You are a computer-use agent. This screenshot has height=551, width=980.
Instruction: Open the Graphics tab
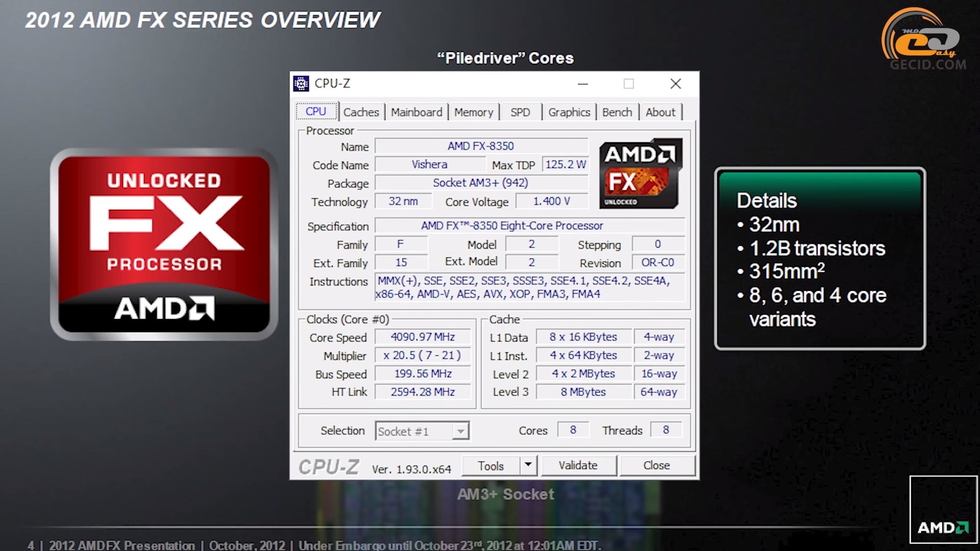coord(569,112)
